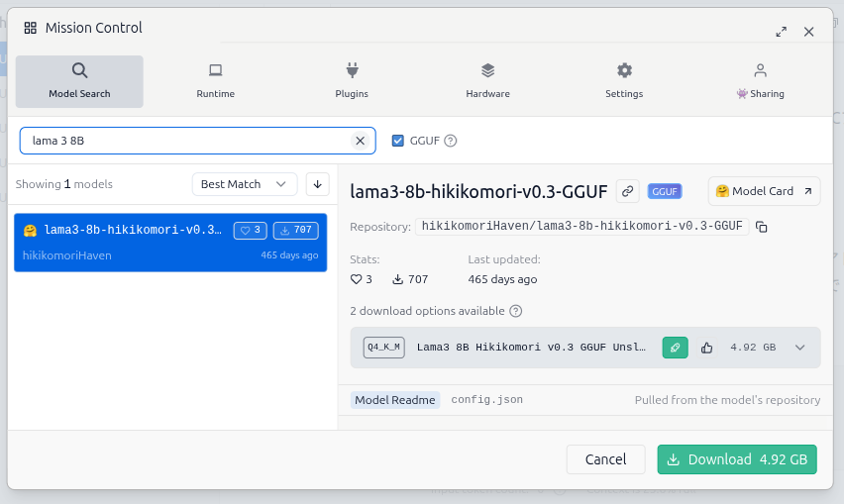Switch to the config.json tab
Screen dimensions: 844x504
click(486, 400)
